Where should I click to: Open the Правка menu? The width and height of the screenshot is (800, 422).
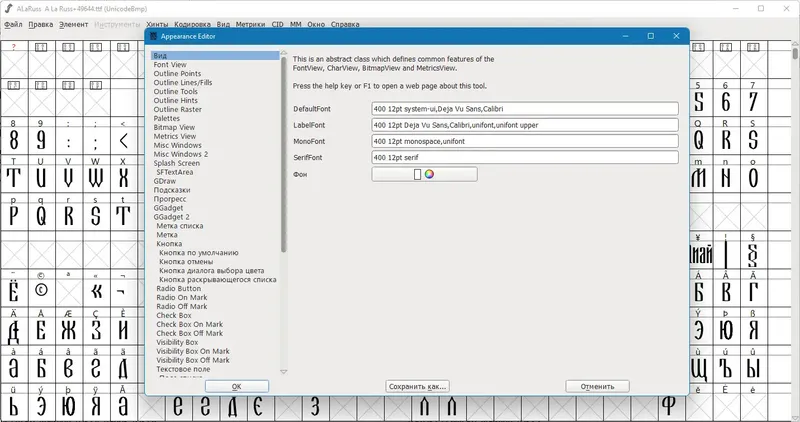click(x=41, y=24)
